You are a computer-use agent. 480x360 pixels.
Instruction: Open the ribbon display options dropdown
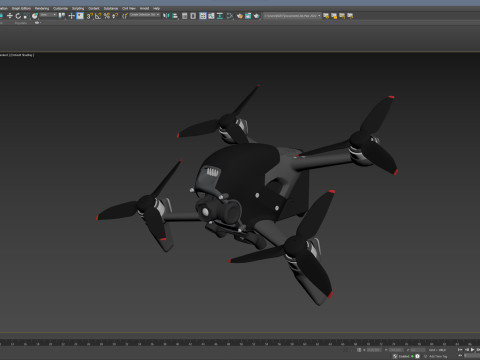click(x=37, y=23)
